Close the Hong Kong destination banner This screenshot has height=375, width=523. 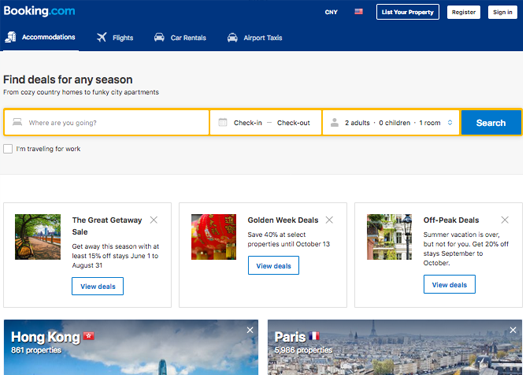250,330
